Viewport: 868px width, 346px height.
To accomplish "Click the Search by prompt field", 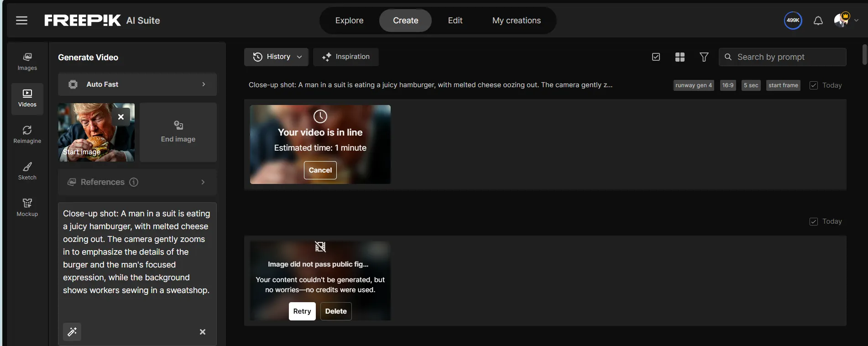I will pyautogui.click(x=787, y=57).
